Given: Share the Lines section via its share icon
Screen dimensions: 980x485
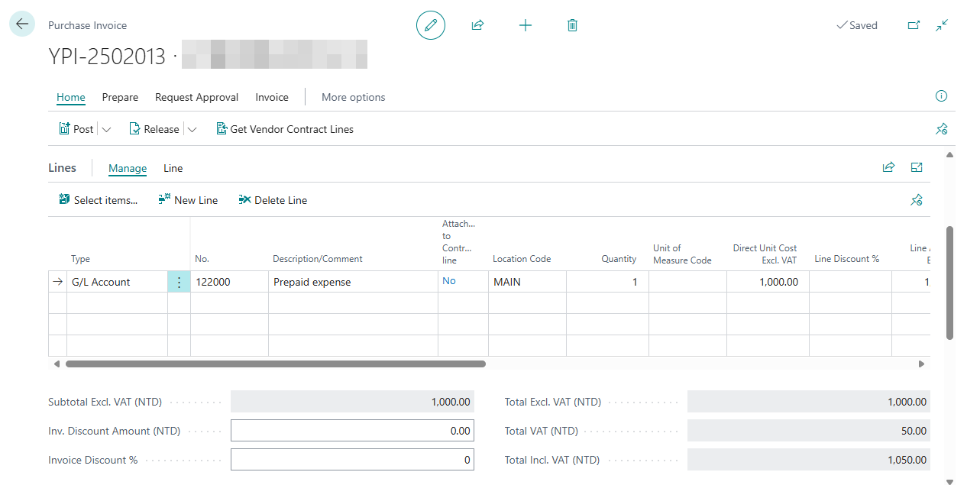Looking at the screenshot, I should point(888,167).
